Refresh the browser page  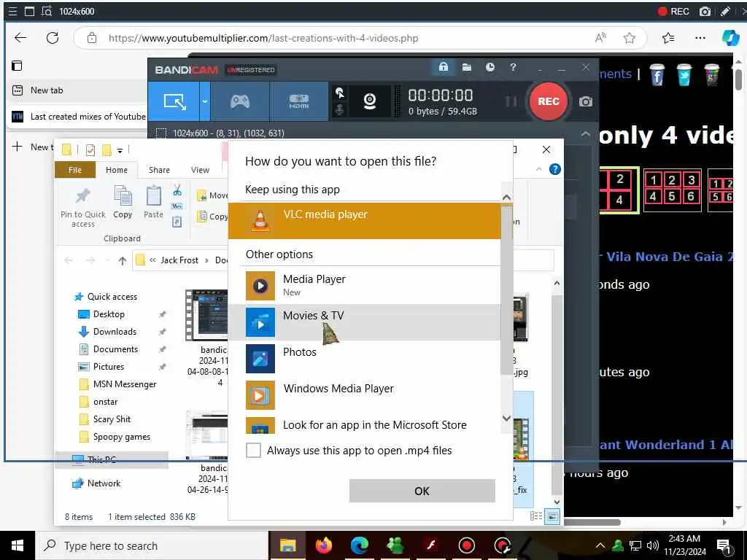click(x=53, y=38)
